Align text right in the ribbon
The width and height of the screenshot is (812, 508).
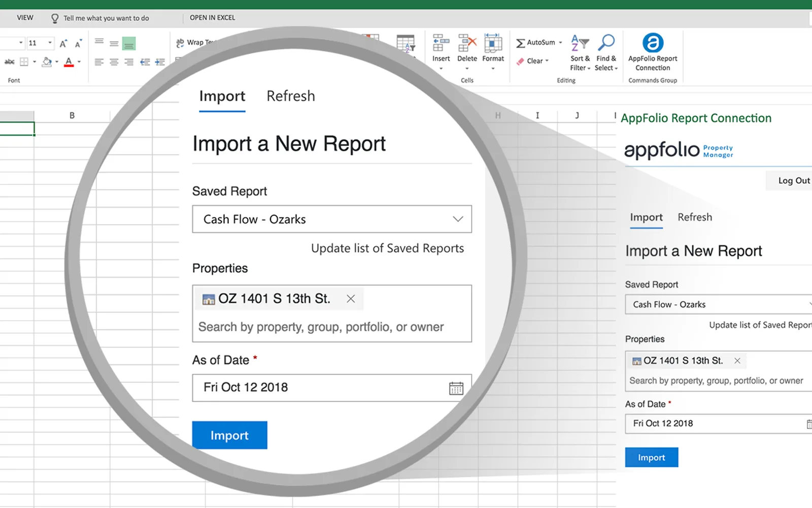[x=129, y=62]
